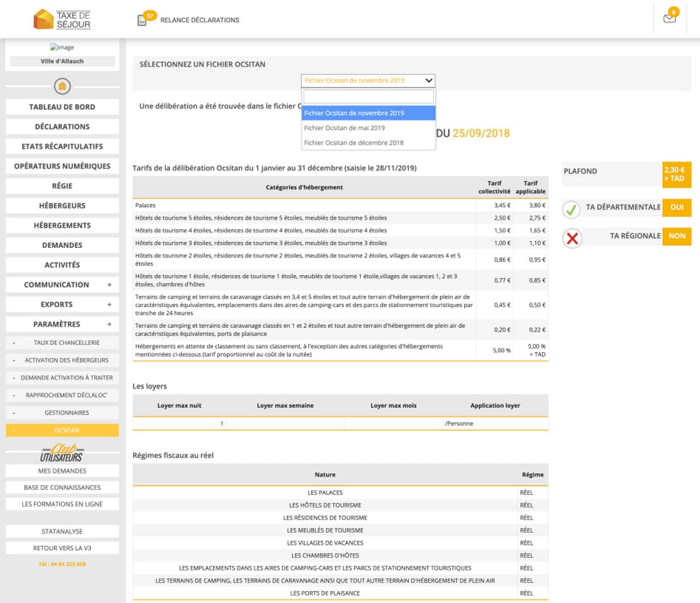Click the dropdown search input field
The width and height of the screenshot is (700, 603).
[x=368, y=97]
